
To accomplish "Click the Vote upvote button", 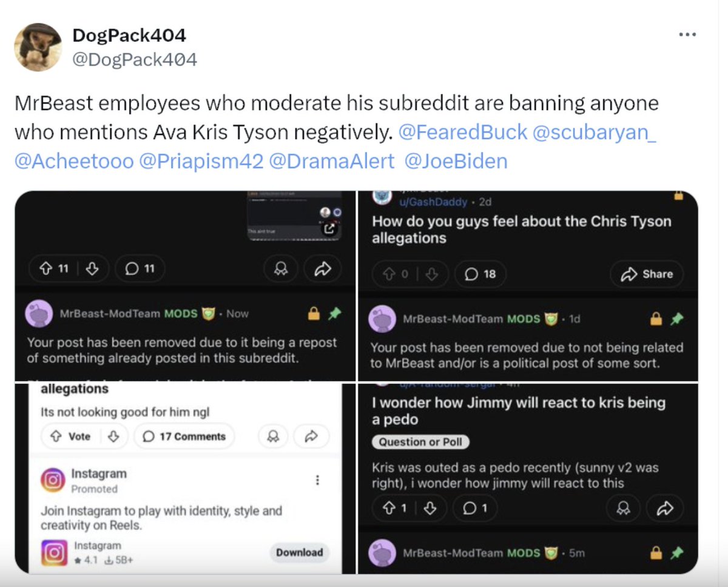I will (x=72, y=436).
